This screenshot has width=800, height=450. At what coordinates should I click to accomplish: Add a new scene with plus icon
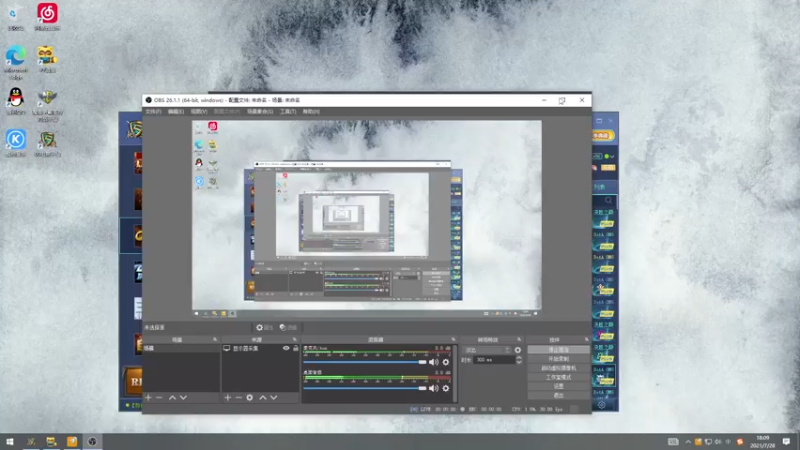coord(148,397)
